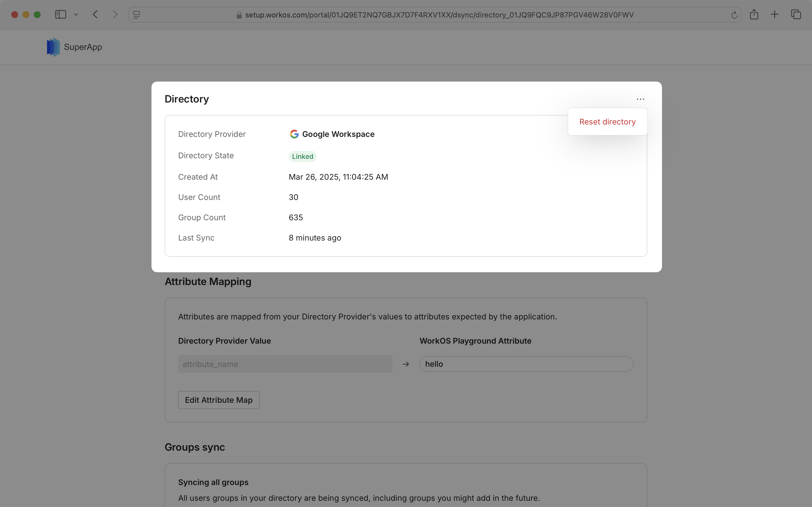Click the Linked status badge
The image size is (812, 507).
(x=302, y=156)
